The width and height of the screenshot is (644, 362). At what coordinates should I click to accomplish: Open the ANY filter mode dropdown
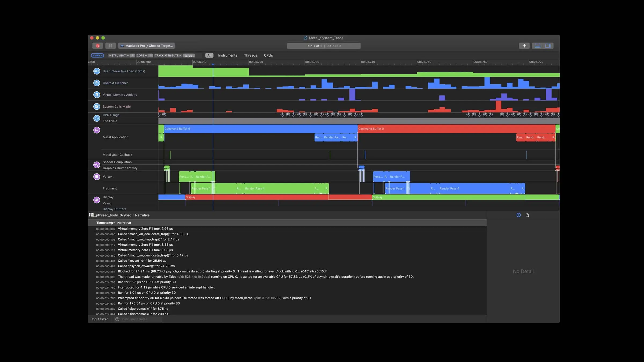(x=97, y=56)
